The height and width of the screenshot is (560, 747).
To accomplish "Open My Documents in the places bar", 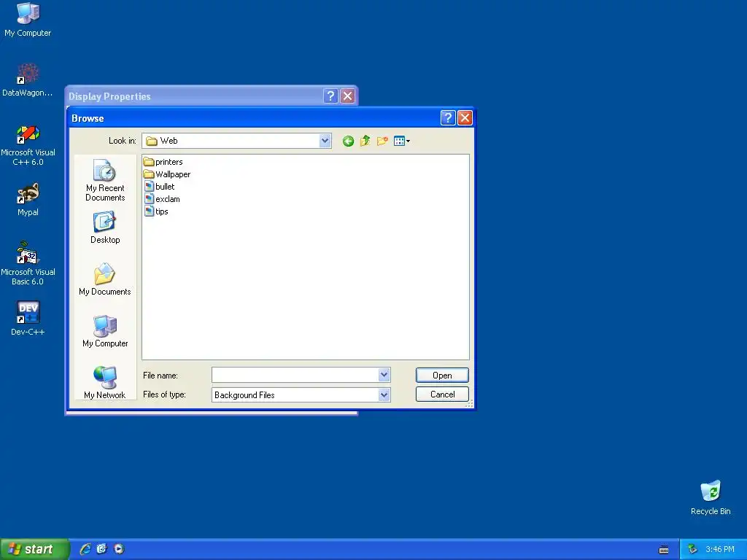I will [x=105, y=279].
